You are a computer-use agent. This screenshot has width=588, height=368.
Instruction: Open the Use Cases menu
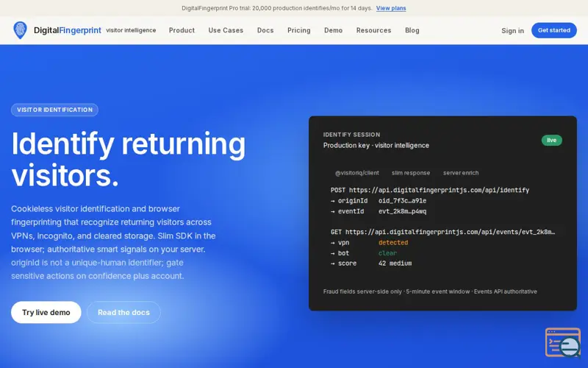tap(226, 30)
